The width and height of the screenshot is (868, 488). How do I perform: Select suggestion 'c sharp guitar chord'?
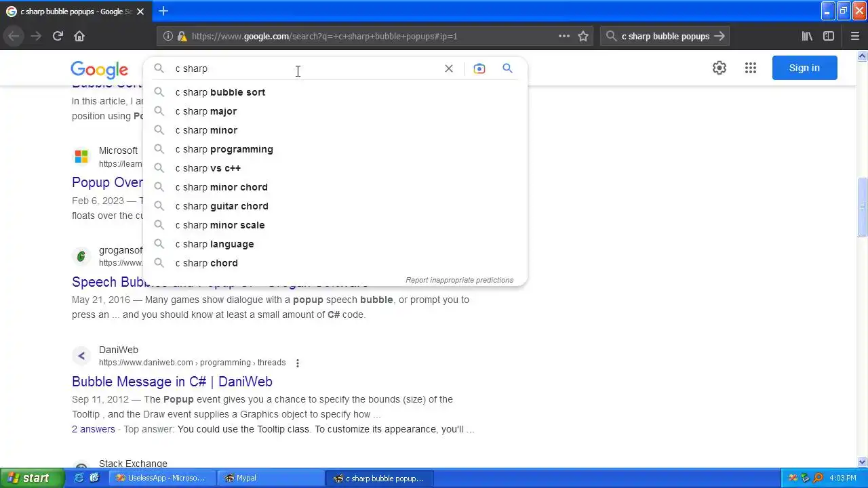click(x=335, y=206)
